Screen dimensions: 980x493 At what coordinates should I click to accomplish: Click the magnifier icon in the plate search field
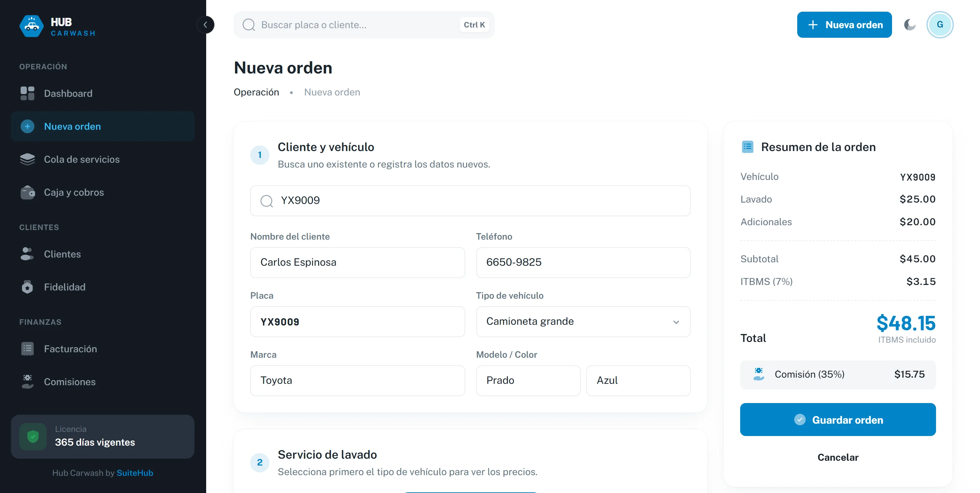click(x=267, y=201)
